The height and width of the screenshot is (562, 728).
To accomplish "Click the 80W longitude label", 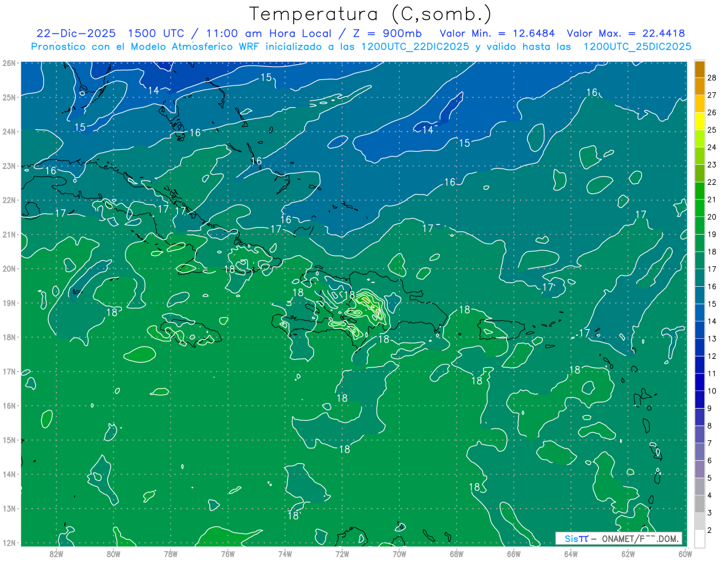I will tap(113, 553).
